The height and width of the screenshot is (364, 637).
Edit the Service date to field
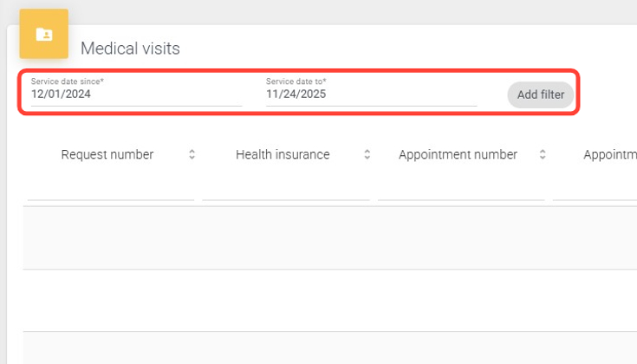pyautogui.click(x=370, y=94)
